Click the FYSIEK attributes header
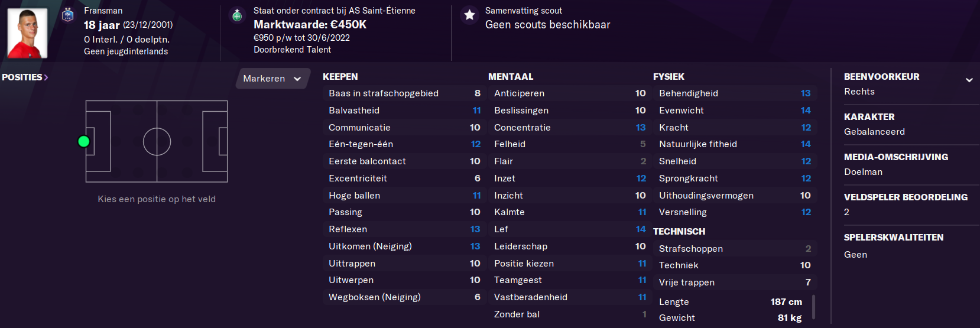The height and width of the screenshot is (328, 980). click(669, 77)
